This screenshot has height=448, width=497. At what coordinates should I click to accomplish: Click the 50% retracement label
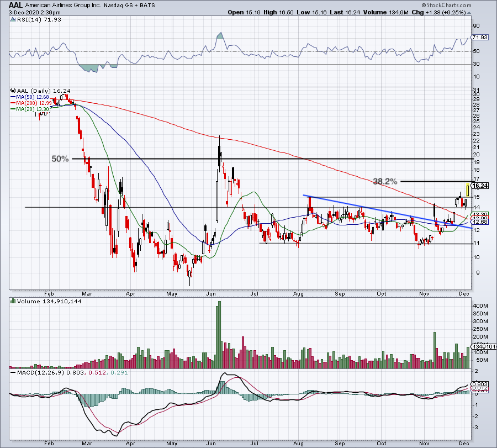[x=60, y=159]
